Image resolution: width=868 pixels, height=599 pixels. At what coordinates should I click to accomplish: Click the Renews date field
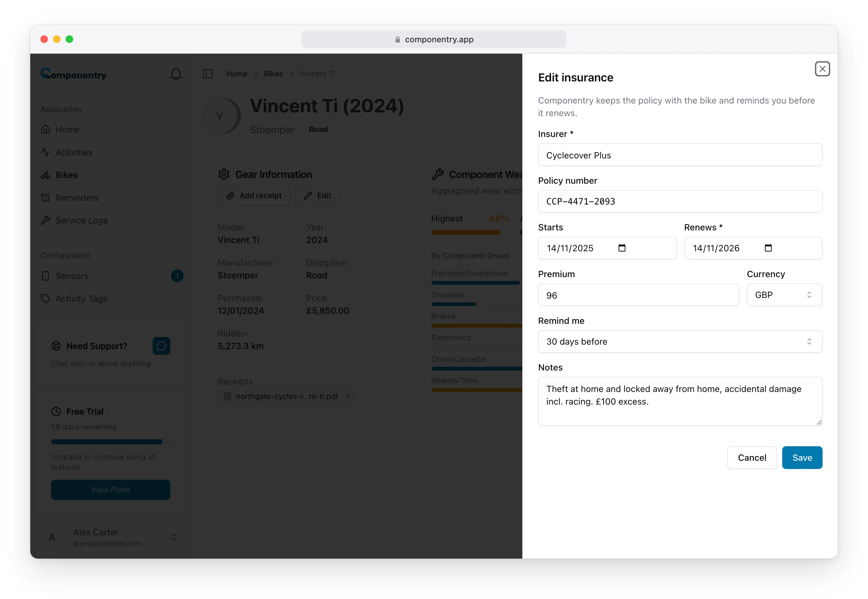point(753,248)
